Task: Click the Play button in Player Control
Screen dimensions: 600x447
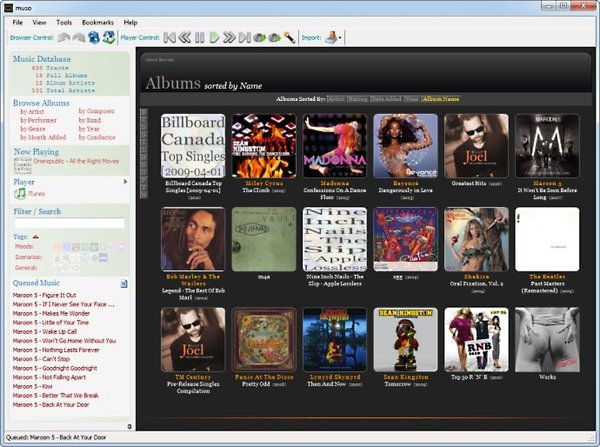Action: [x=214, y=38]
